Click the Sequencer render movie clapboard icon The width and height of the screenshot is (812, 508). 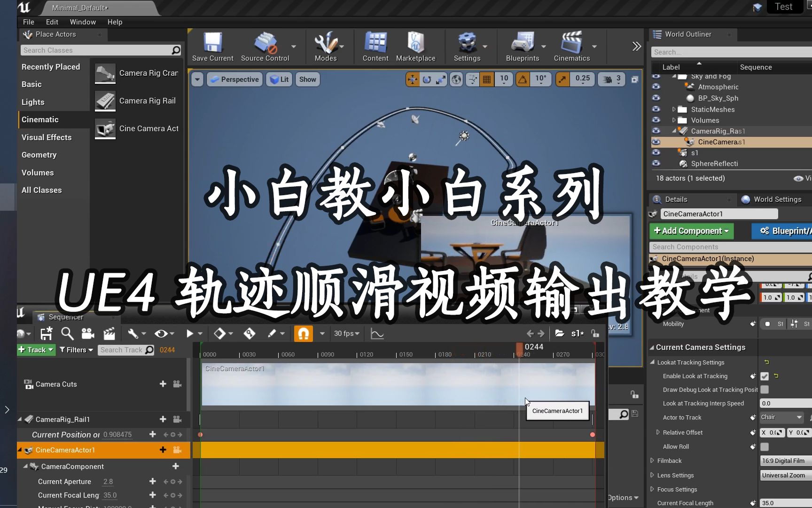pyautogui.click(x=109, y=333)
